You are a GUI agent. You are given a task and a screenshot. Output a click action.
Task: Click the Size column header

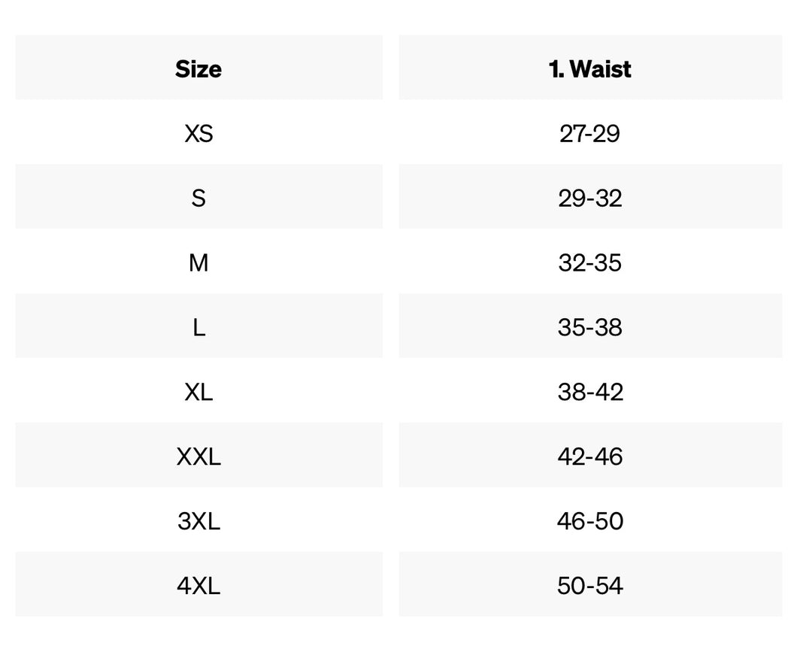(198, 68)
